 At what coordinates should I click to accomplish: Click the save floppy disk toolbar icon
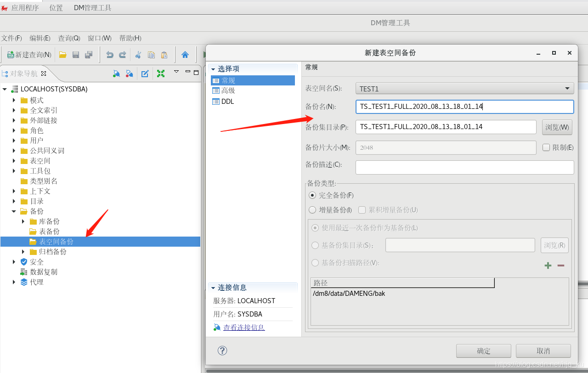click(x=76, y=55)
